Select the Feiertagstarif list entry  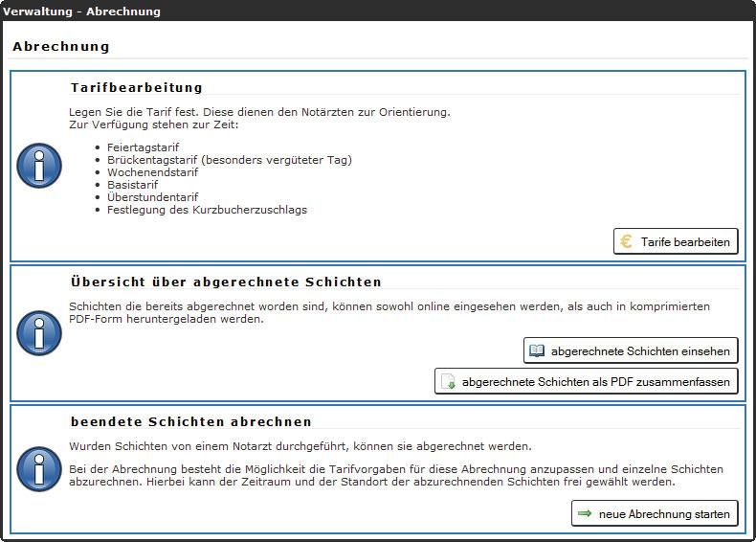[143, 147]
